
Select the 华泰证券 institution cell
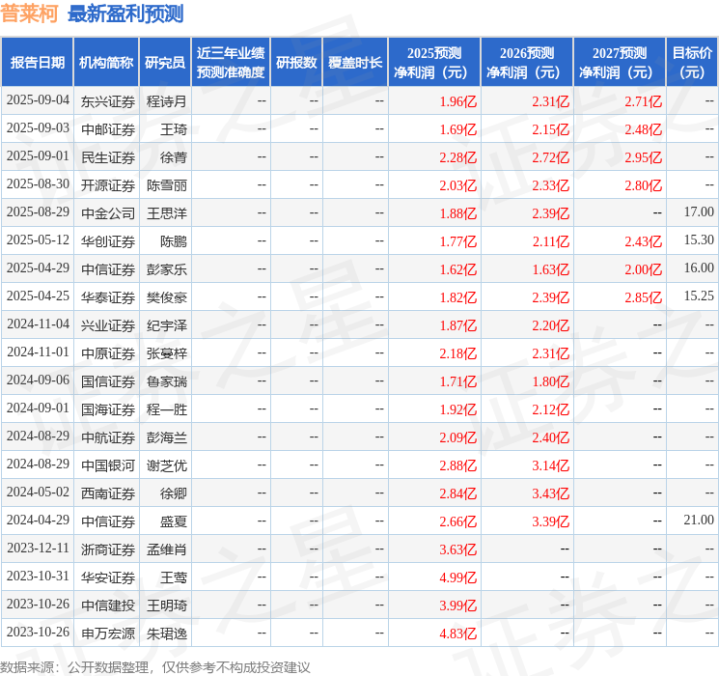click(x=108, y=297)
